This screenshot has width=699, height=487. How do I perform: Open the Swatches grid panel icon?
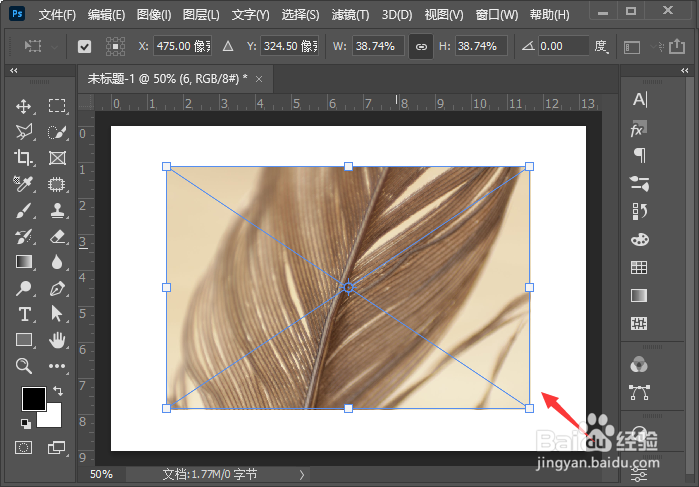click(x=639, y=268)
